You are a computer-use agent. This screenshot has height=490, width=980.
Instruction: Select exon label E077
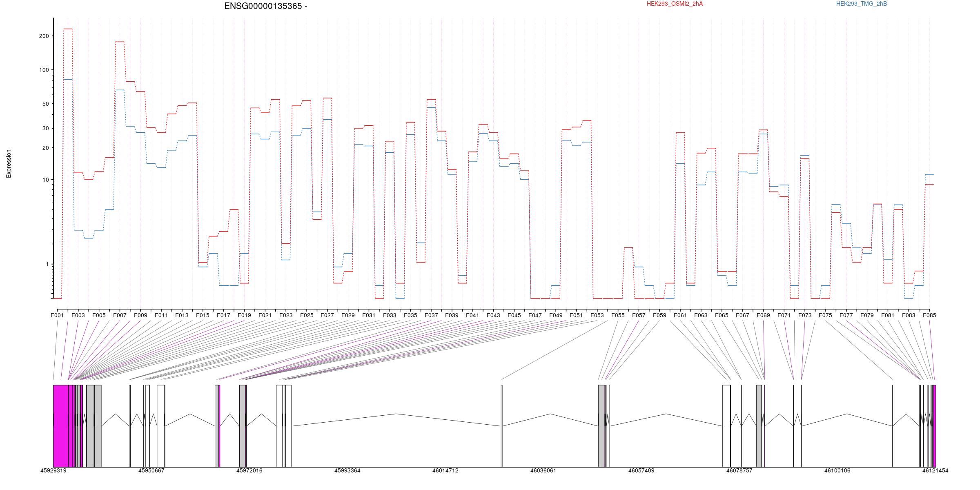click(846, 315)
